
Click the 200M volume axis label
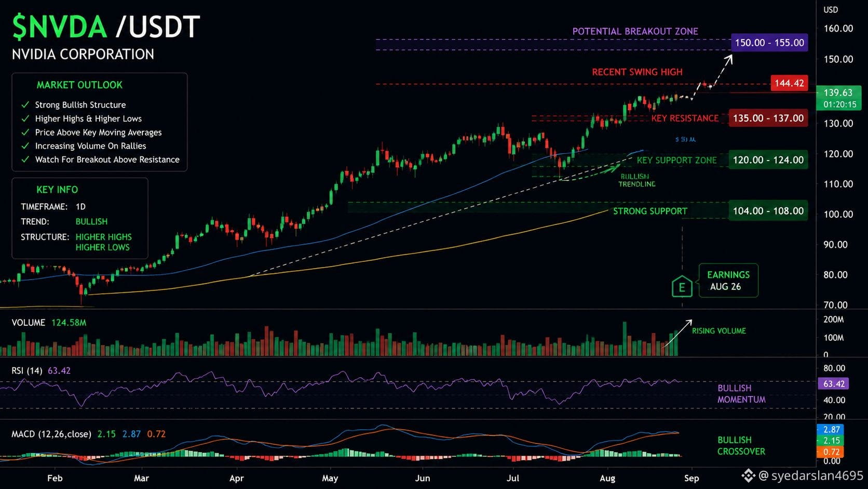[x=833, y=320]
